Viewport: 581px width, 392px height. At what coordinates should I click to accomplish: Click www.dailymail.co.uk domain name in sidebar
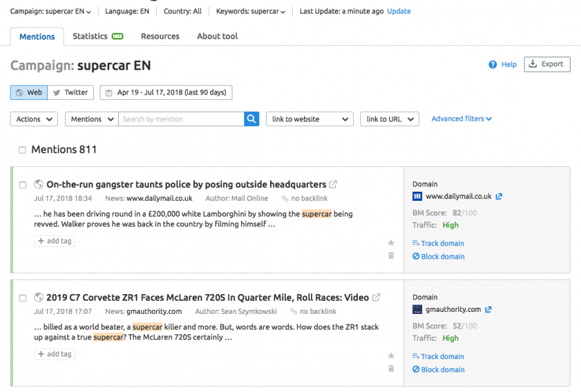[458, 196]
